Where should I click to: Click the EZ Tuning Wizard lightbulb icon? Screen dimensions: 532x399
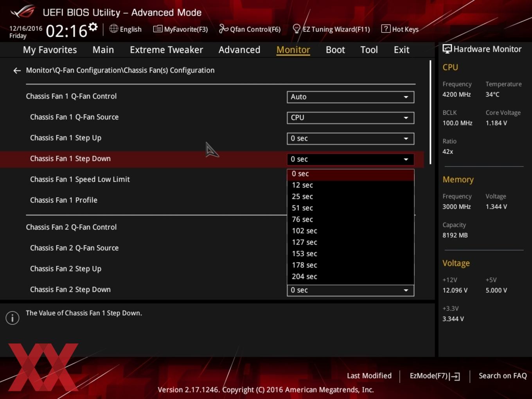(297, 29)
